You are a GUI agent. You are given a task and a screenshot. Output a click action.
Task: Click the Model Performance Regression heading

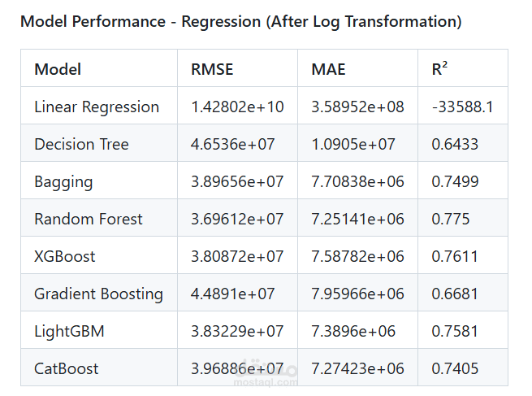(240, 22)
